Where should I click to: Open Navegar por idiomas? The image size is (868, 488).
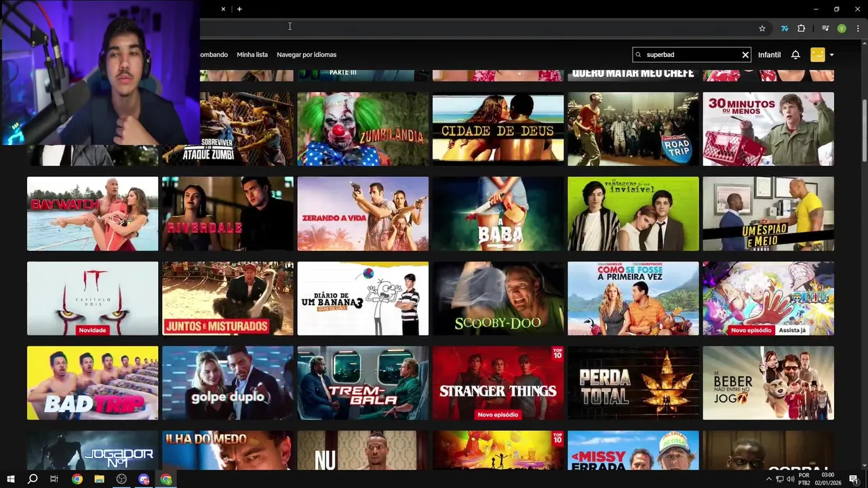pos(307,55)
